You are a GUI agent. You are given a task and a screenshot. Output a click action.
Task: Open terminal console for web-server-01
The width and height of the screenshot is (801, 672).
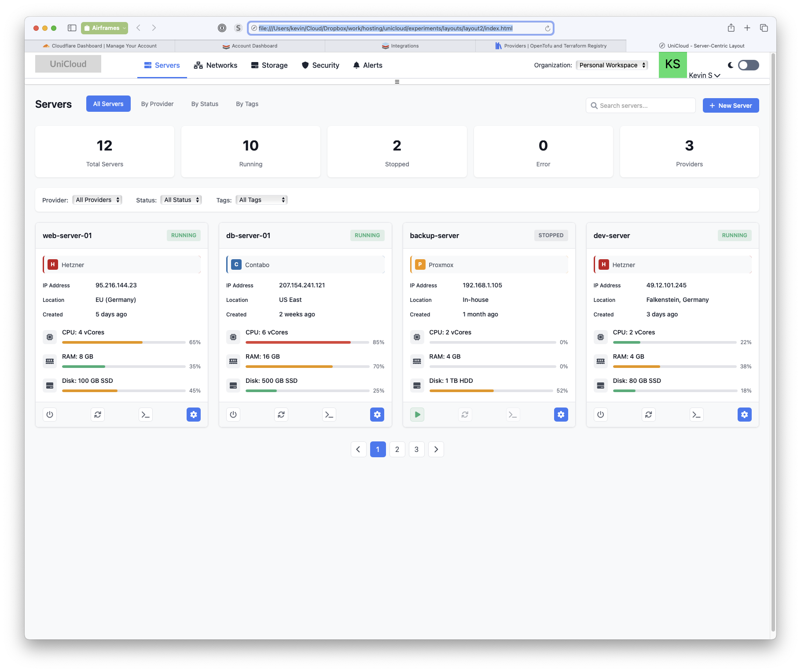click(x=146, y=415)
